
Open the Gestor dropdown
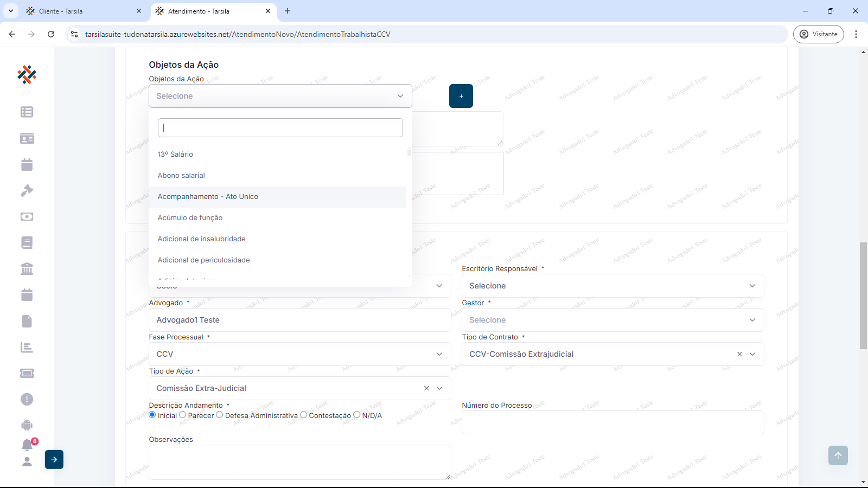tap(612, 320)
